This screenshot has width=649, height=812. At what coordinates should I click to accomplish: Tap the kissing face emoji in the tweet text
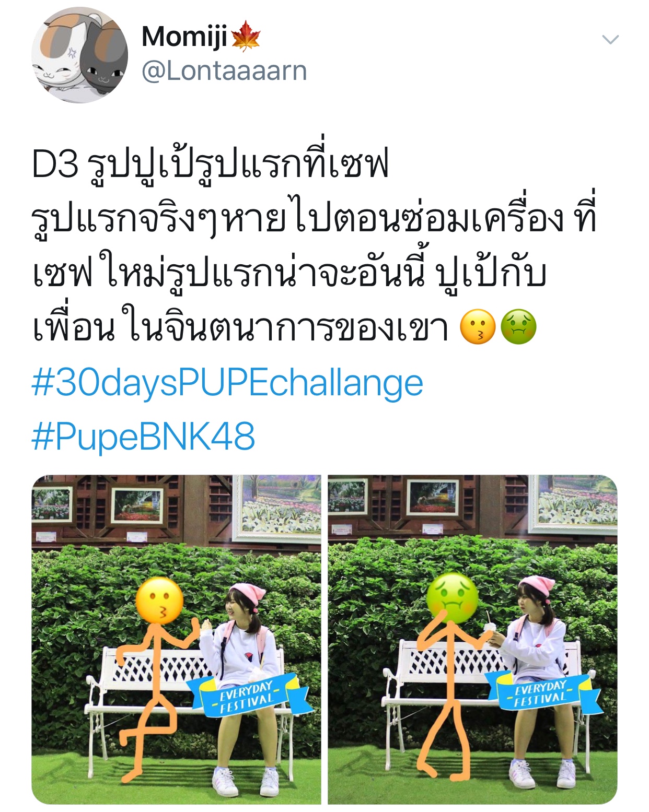pos(478,327)
